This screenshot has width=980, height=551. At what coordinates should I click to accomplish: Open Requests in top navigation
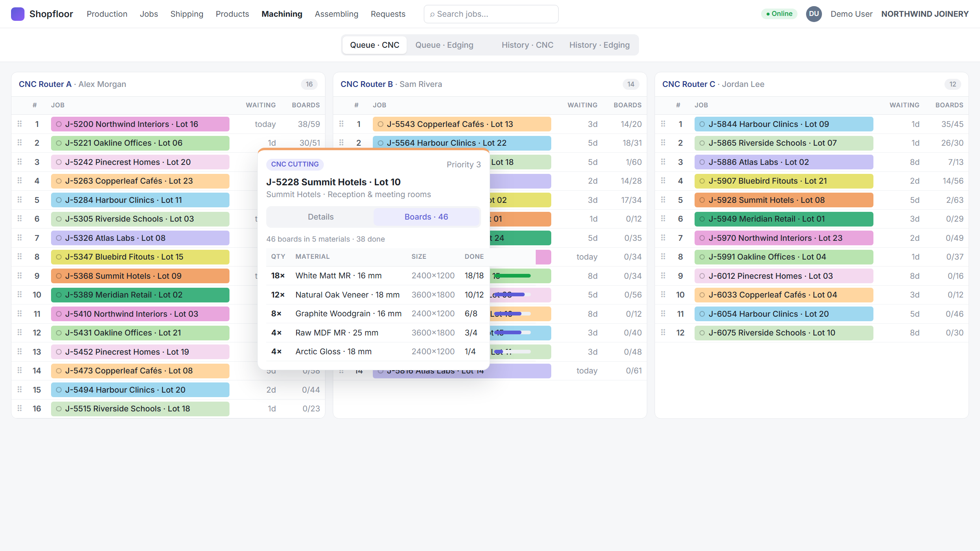[x=388, y=14]
